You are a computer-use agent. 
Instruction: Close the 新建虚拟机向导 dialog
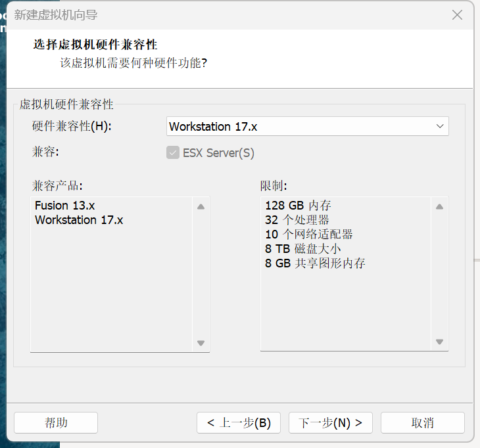pos(457,14)
